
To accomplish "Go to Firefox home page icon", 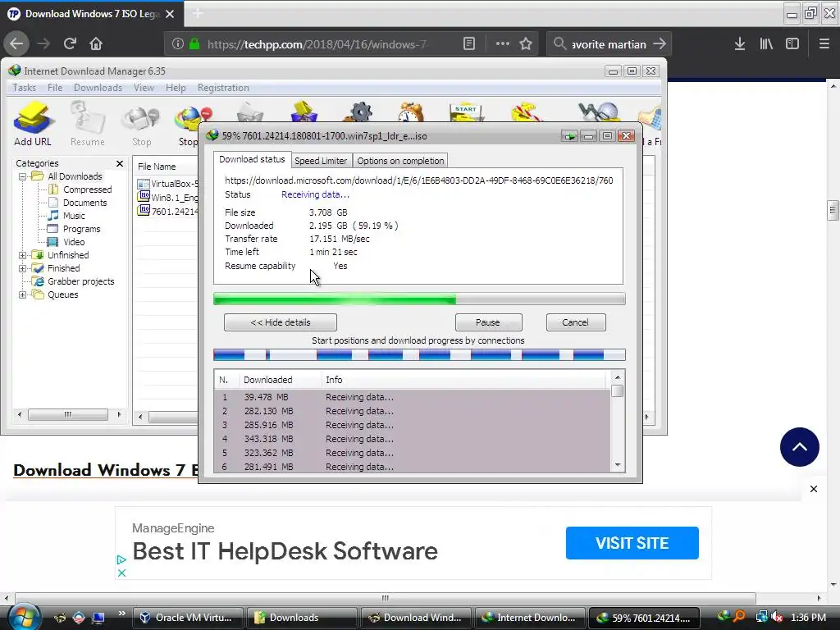I will [x=96, y=44].
